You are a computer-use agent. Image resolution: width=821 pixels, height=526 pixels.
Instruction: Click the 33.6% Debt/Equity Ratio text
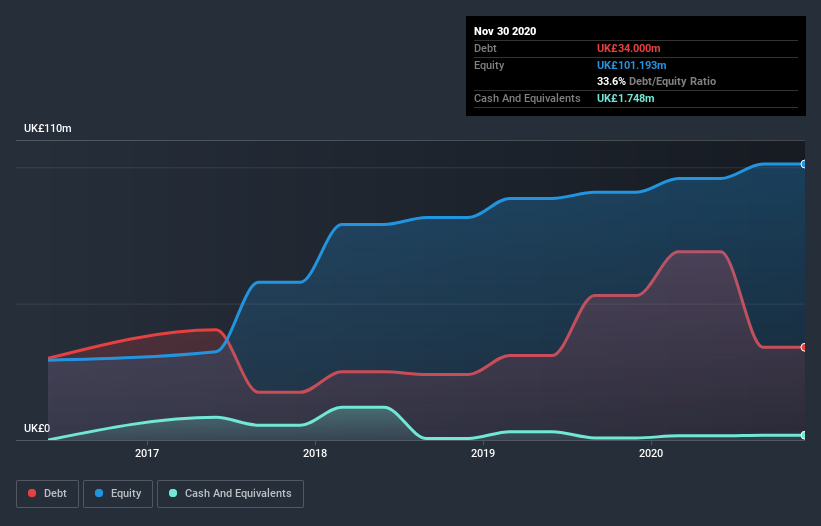tap(656, 81)
